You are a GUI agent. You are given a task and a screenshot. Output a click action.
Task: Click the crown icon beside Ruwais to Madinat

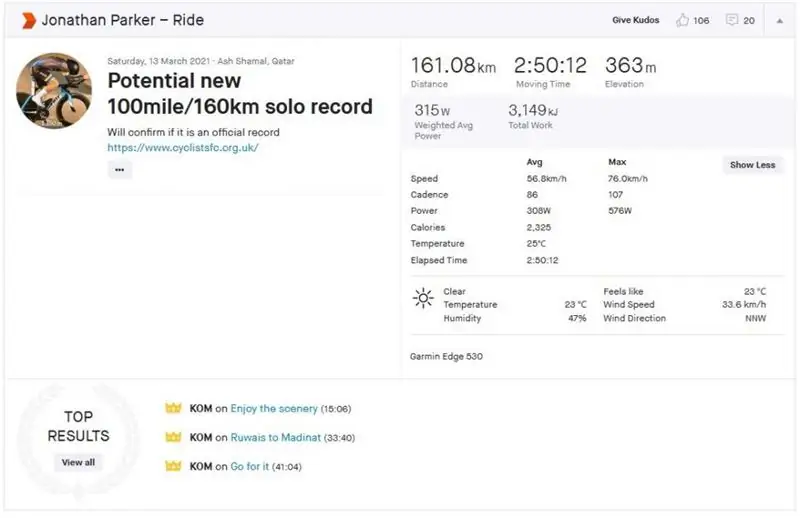(174, 437)
